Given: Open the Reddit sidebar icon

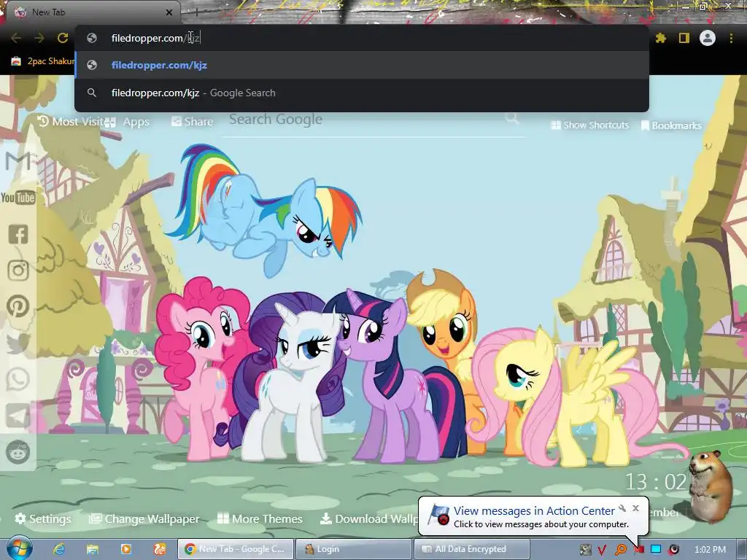Looking at the screenshot, I should (x=18, y=452).
